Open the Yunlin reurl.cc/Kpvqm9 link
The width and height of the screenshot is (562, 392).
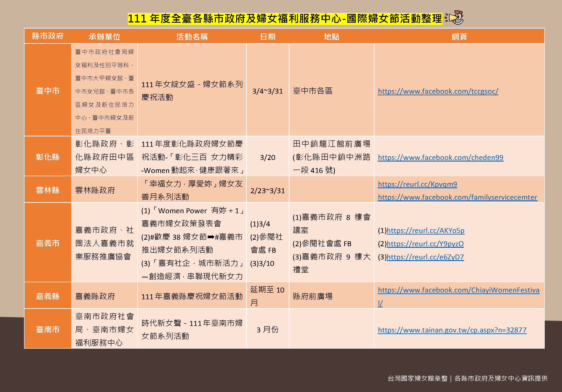(x=417, y=184)
